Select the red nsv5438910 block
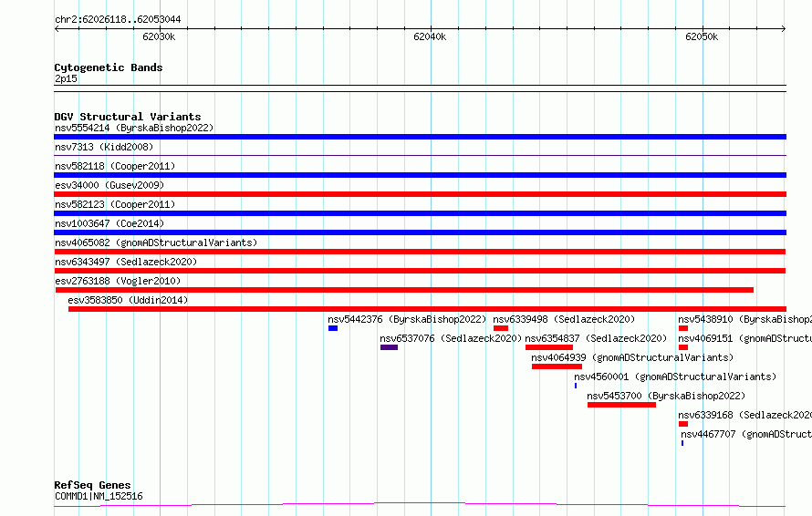The width and height of the screenshot is (812, 516). point(683,328)
